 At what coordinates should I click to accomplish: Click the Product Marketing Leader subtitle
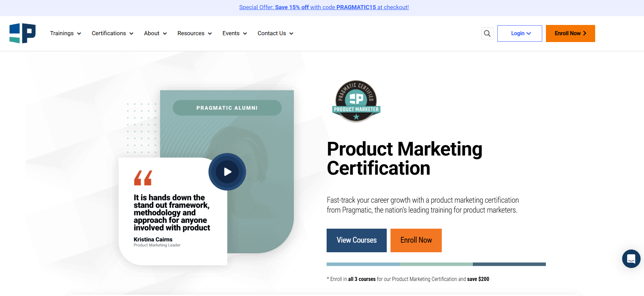click(157, 245)
